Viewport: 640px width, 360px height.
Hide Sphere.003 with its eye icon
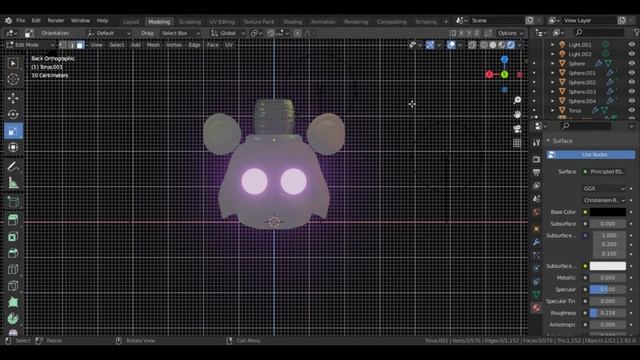pyautogui.click(x=631, y=91)
